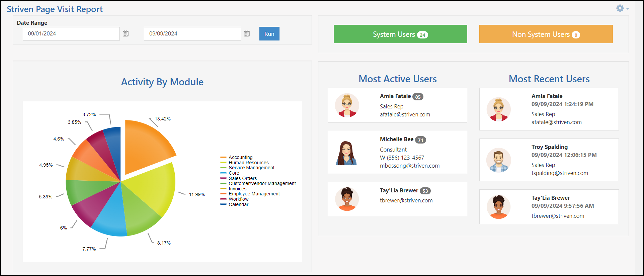Click the 53 visit count badge
Image resolution: width=644 pixels, height=276 pixels.
point(425,191)
